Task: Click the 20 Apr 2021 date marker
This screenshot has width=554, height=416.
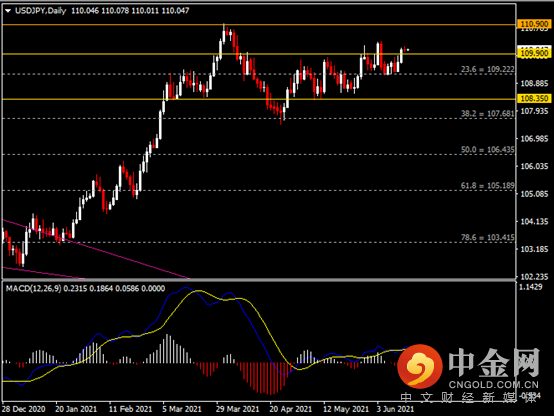Action: (290, 409)
